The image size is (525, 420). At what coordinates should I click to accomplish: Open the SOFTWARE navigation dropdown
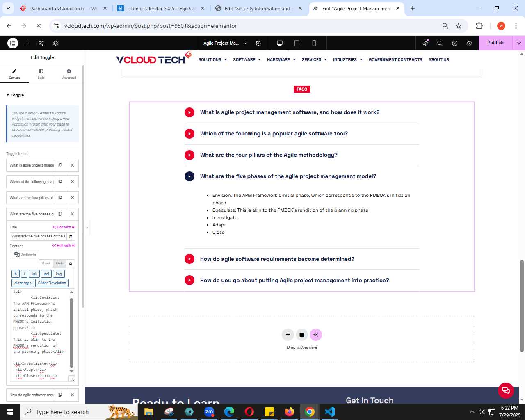click(247, 59)
